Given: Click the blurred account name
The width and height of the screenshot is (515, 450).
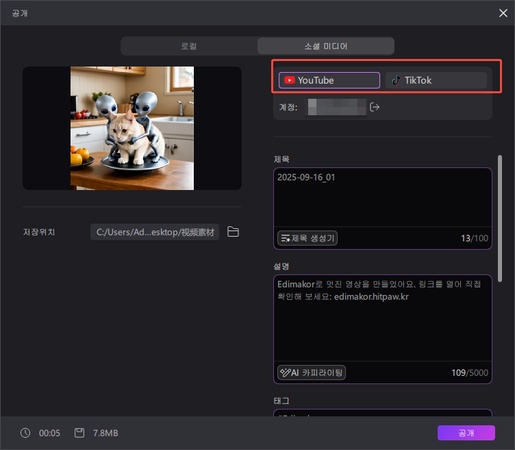Looking at the screenshot, I should (x=337, y=107).
